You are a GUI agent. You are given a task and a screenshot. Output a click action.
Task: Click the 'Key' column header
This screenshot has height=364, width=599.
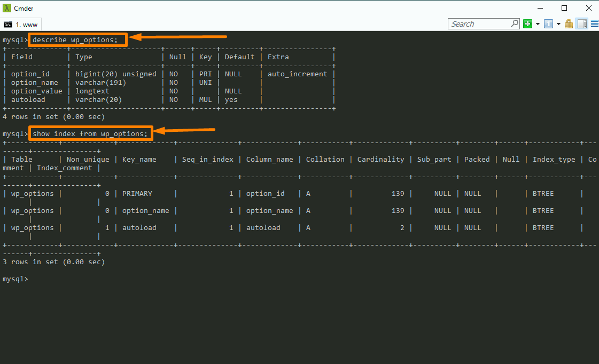pos(205,57)
